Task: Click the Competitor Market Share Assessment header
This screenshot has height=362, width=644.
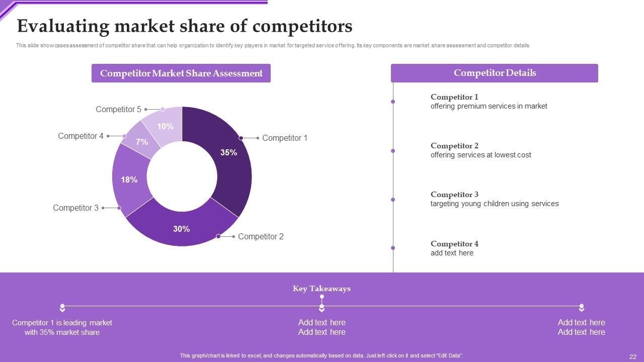Action: [x=181, y=73]
